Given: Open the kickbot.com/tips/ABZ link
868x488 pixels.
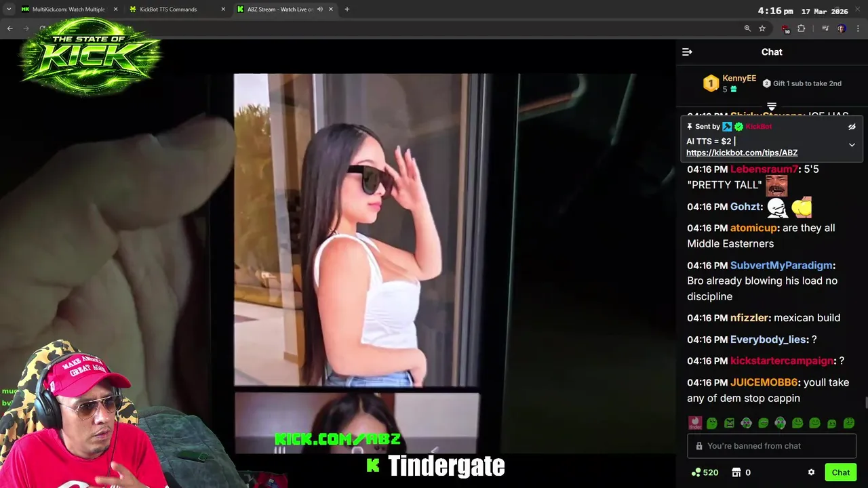Looking at the screenshot, I should coord(742,152).
